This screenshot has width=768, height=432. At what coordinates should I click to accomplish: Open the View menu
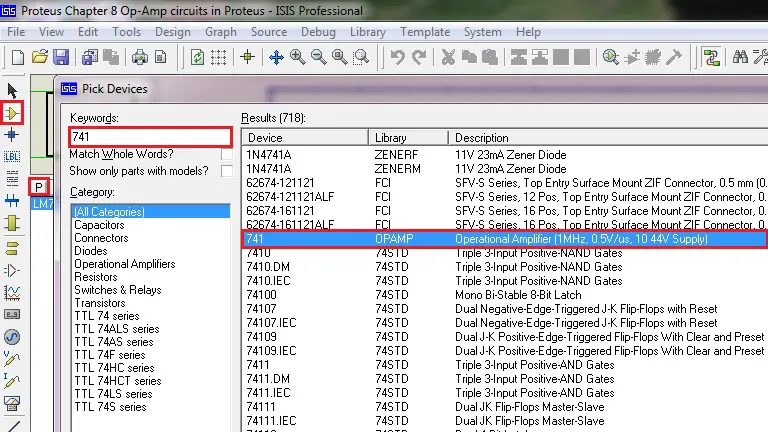pyautogui.click(x=51, y=32)
